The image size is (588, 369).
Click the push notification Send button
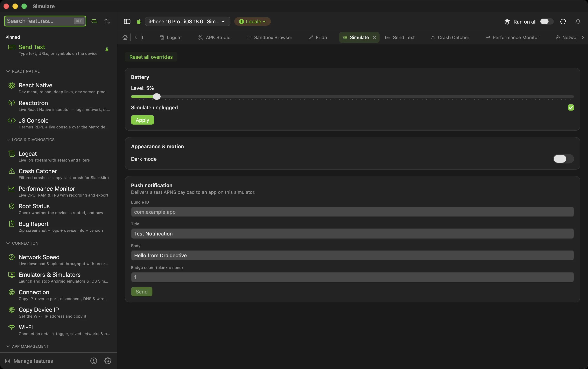142,291
